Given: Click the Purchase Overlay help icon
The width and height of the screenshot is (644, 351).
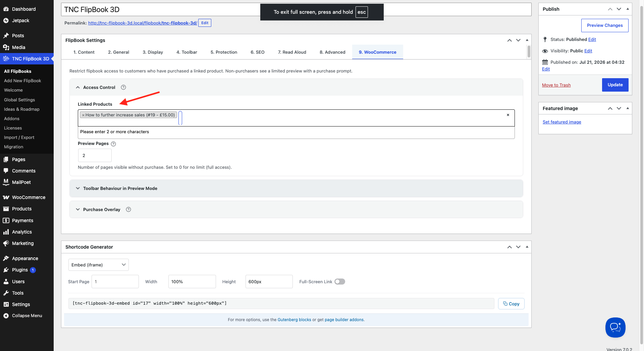Looking at the screenshot, I should pos(128,209).
